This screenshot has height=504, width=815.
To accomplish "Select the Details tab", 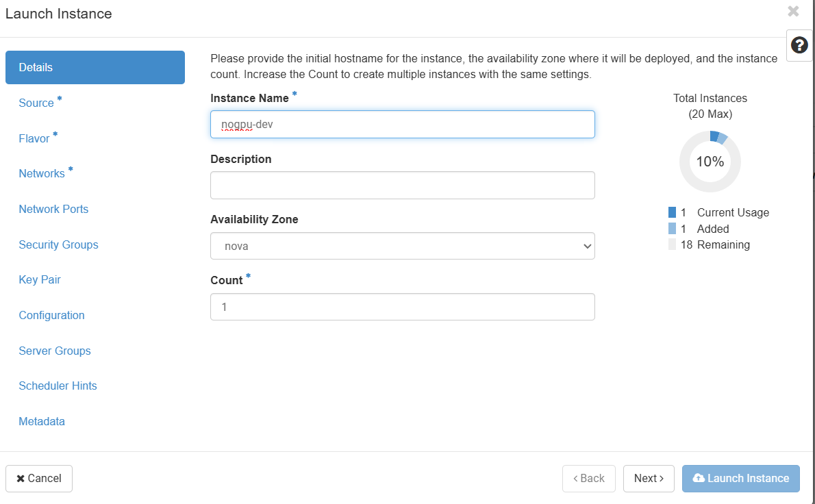I will coord(95,68).
